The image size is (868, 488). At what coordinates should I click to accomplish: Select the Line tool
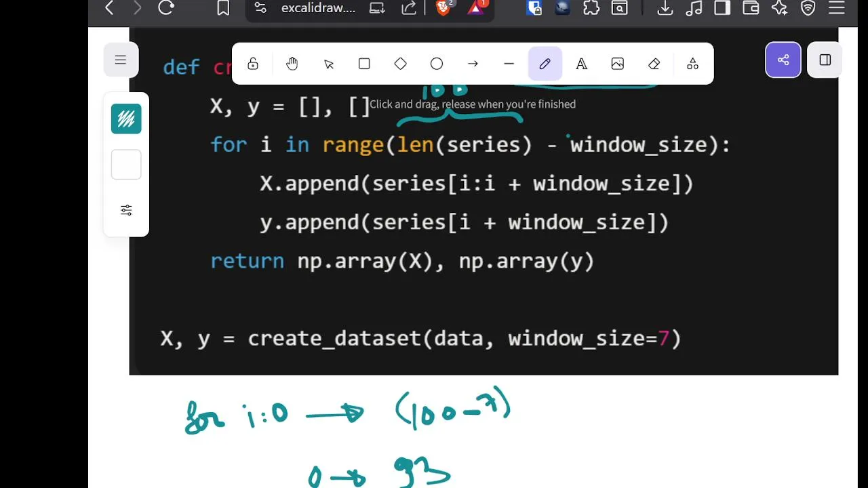click(509, 64)
